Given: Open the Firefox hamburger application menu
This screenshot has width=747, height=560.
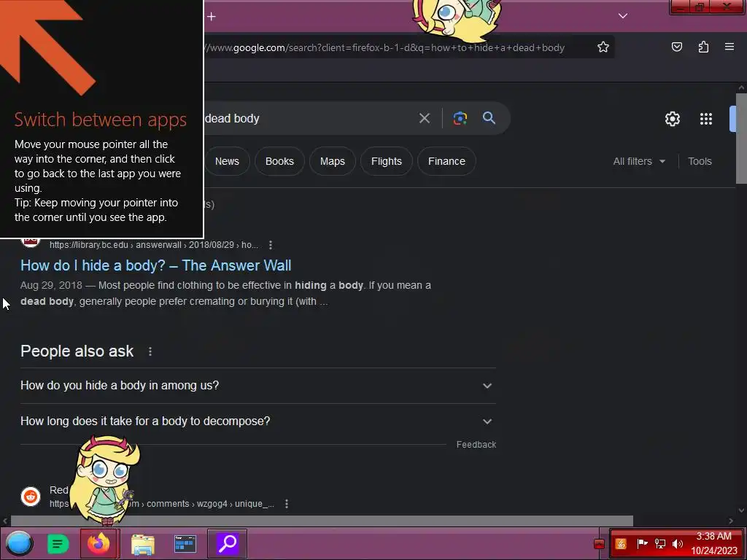Looking at the screenshot, I should [729, 47].
